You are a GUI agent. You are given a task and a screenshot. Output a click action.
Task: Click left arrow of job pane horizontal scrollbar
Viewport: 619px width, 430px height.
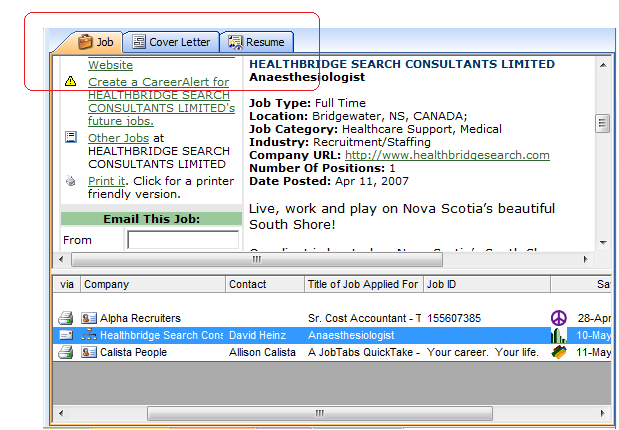tap(61, 259)
